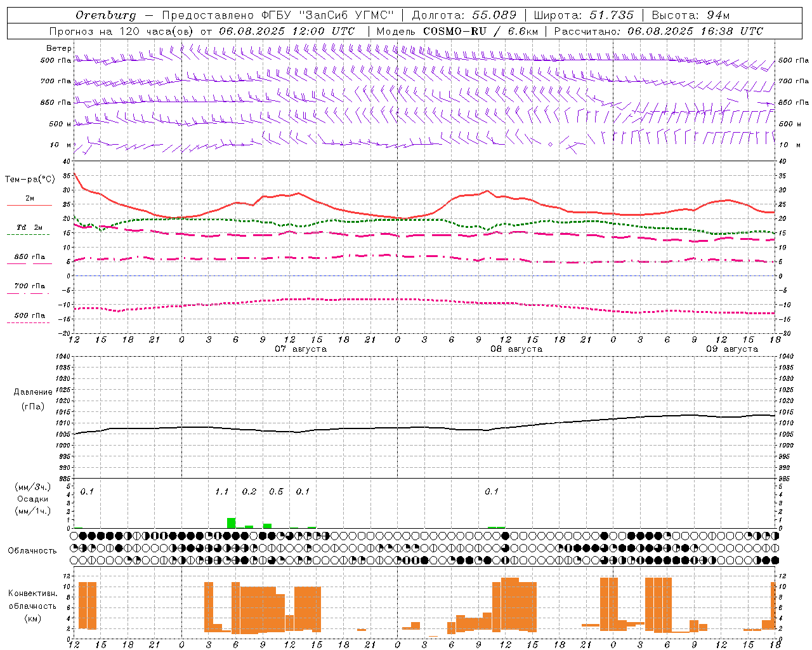
Task: Click the "Td 2м" dew point legend entry
Action: (x=30, y=227)
